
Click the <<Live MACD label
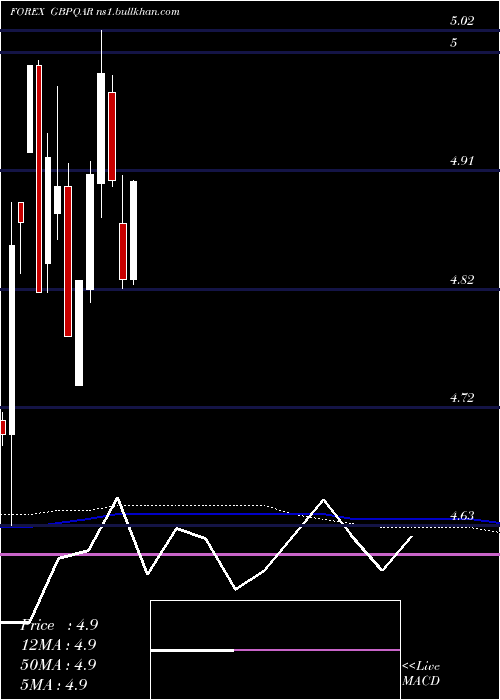pos(421,674)
